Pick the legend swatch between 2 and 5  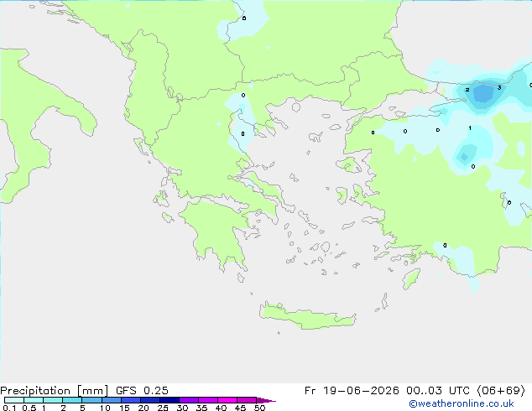tap(72, 400)
